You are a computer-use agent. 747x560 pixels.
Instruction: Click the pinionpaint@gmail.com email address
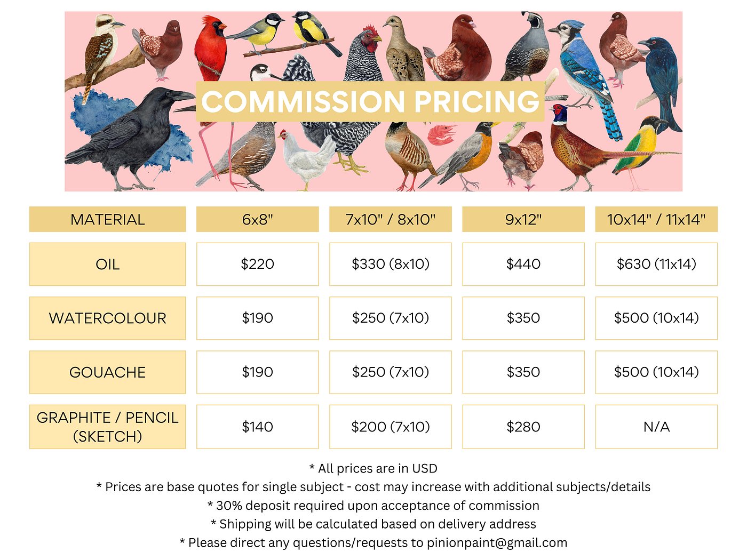[x=497, y=543]
